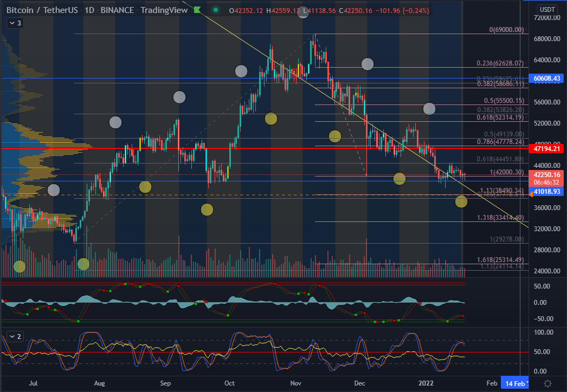Click the 24000.00 price axis label

tap(547, 271)
